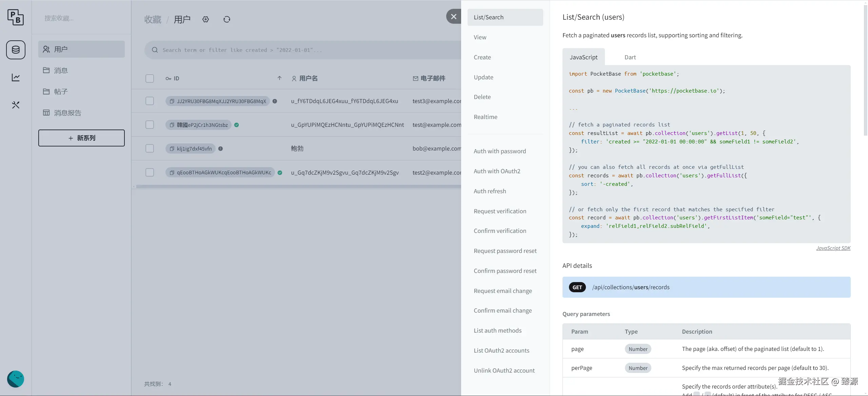This screenshot has height=396, width=868.
Task: Close the API preview panel
Action: (x=454, y=16)
